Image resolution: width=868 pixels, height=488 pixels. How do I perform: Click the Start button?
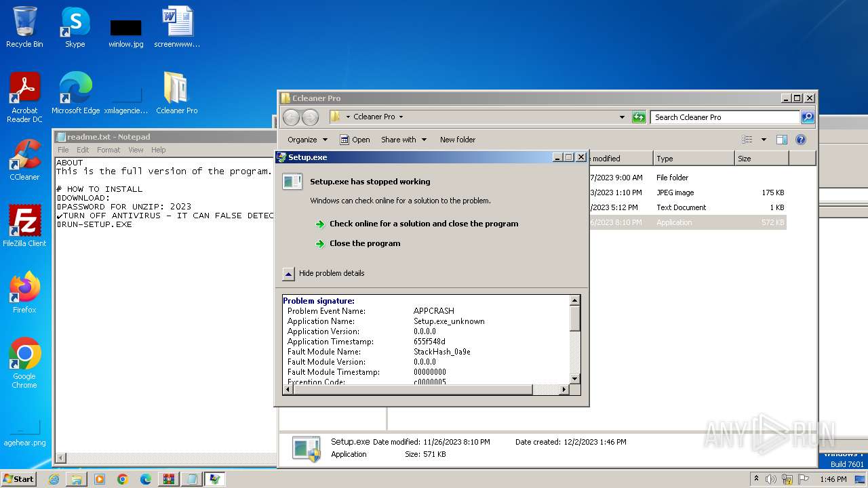(x=19, y=479)
